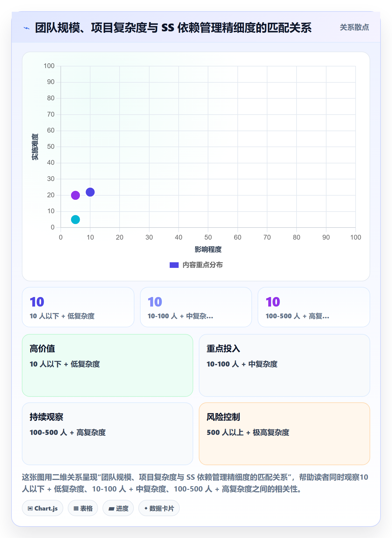This screenshot has width=392, height=538.
Task: Click the 实施难度 y-axis title
Action: click(35, 147)
